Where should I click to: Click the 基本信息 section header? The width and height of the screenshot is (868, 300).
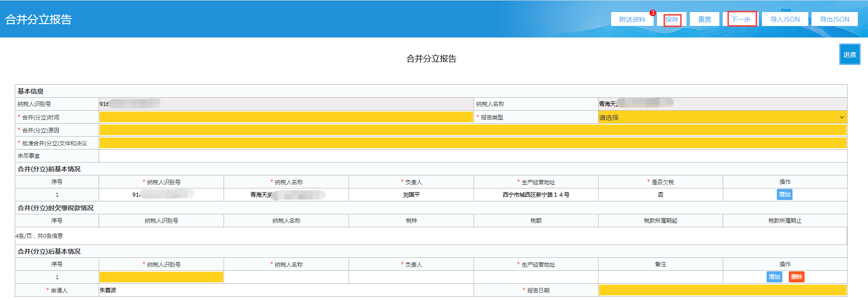click(x=31, y=91)
